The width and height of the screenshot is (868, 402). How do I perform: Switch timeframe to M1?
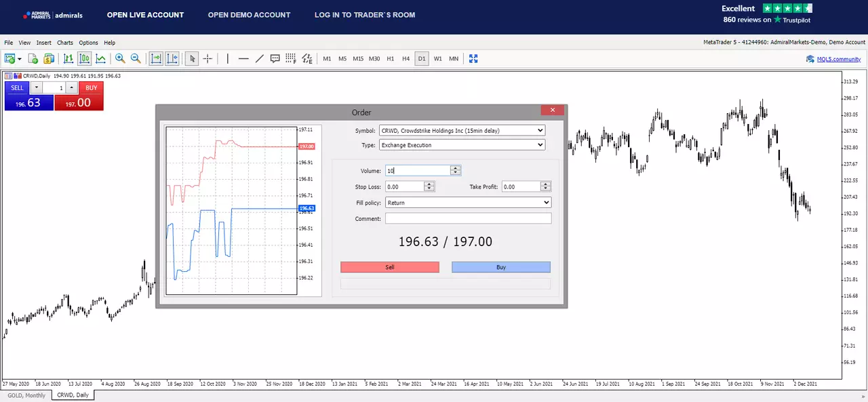pos(327,59)
